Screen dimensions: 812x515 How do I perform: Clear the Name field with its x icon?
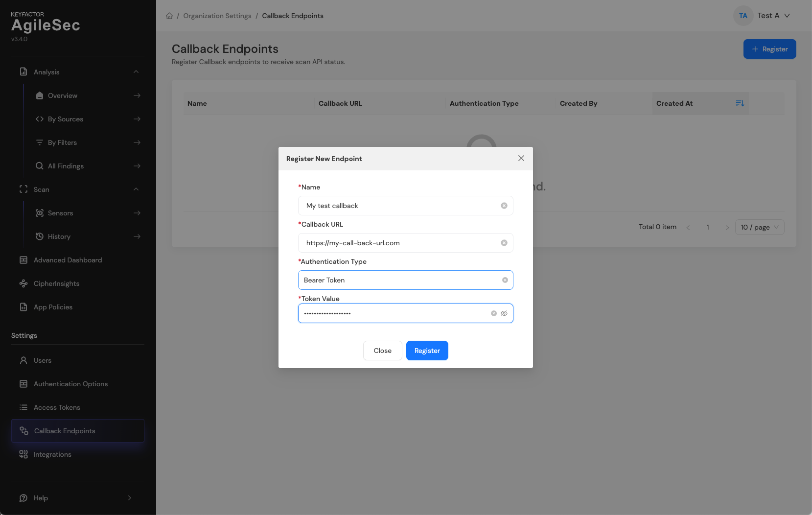[x=504, y=206]
